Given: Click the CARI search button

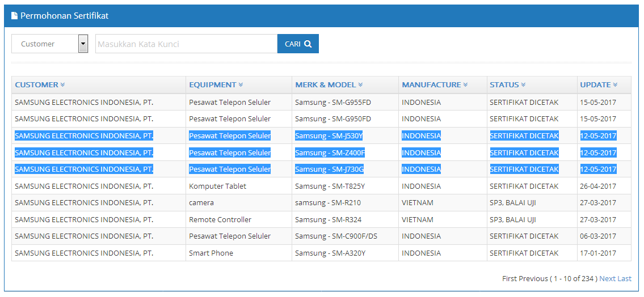Looking at the screenshot, I should point(298,44).
